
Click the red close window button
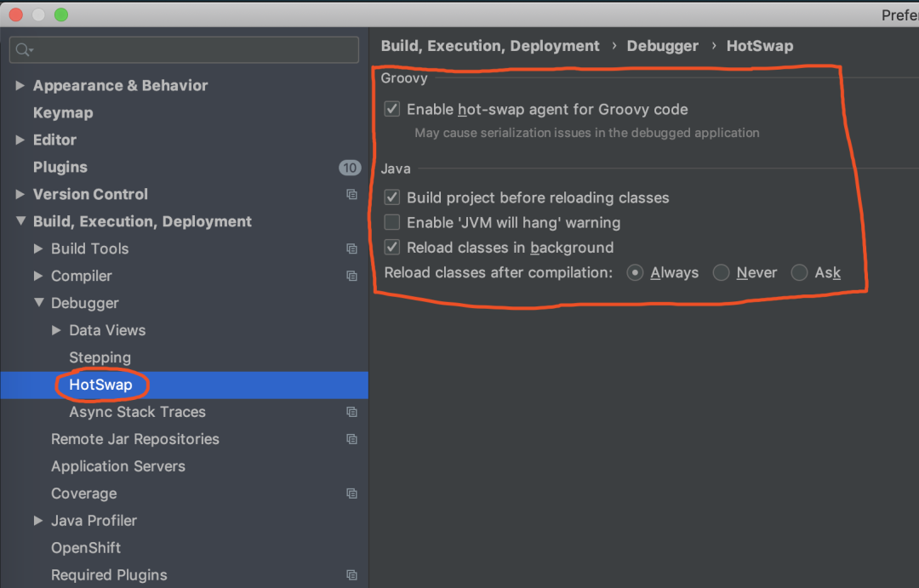pyautogui.click(x=16, y=14)
